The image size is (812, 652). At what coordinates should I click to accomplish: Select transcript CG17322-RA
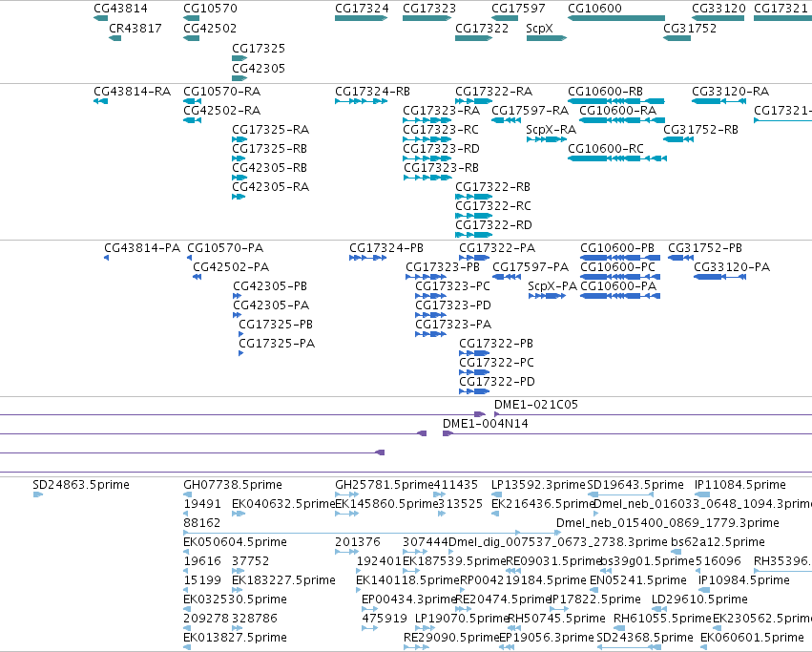(x=474, y=101)
